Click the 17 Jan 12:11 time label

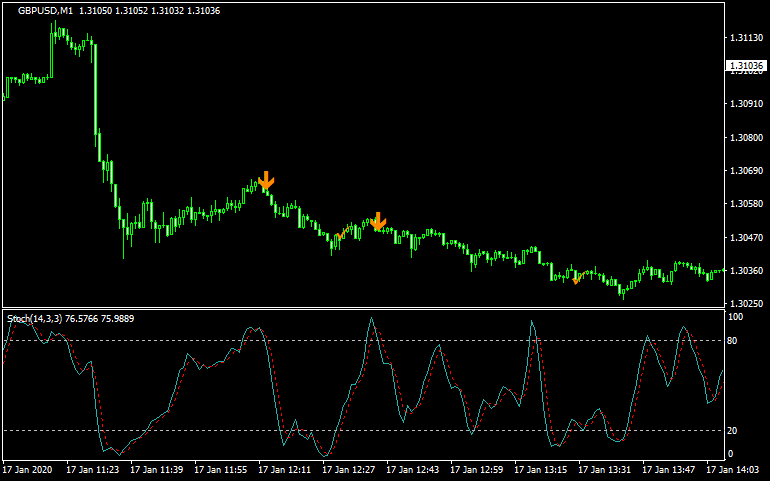(x=285, y=470)
